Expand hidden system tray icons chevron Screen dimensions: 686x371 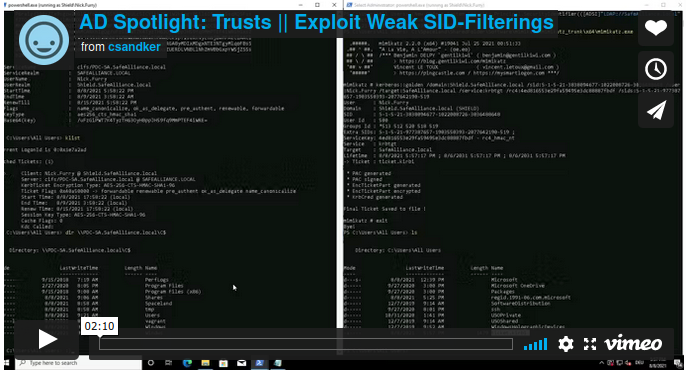[601, 363]
